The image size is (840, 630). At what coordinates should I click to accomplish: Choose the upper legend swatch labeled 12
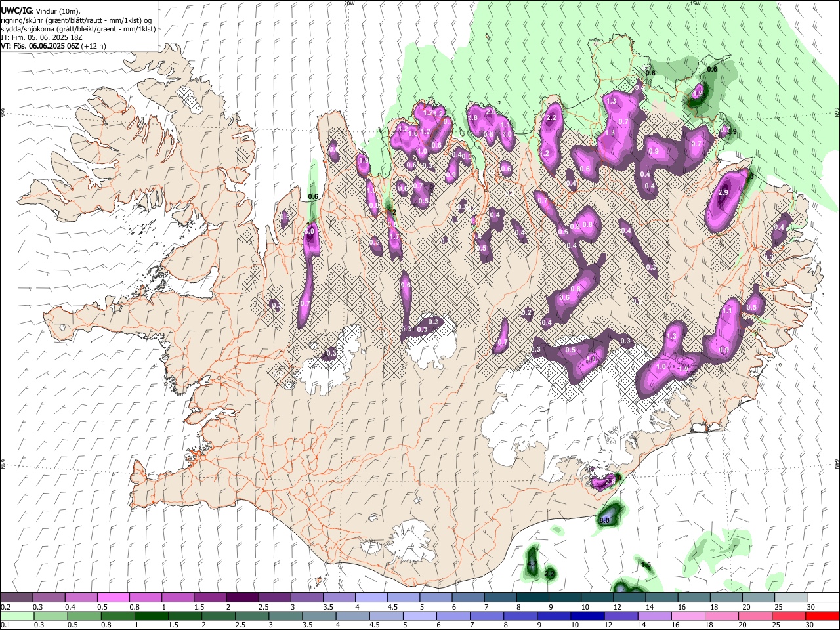629,598
